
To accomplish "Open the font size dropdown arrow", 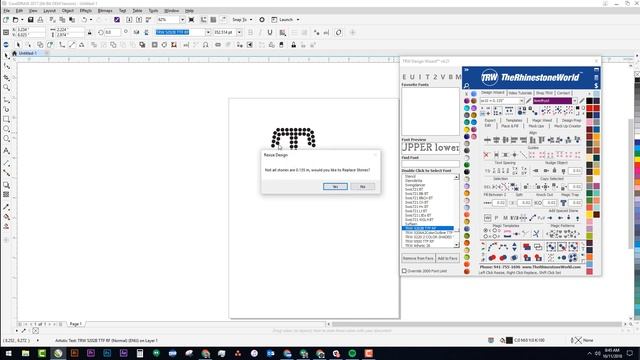I will (239, 32).
